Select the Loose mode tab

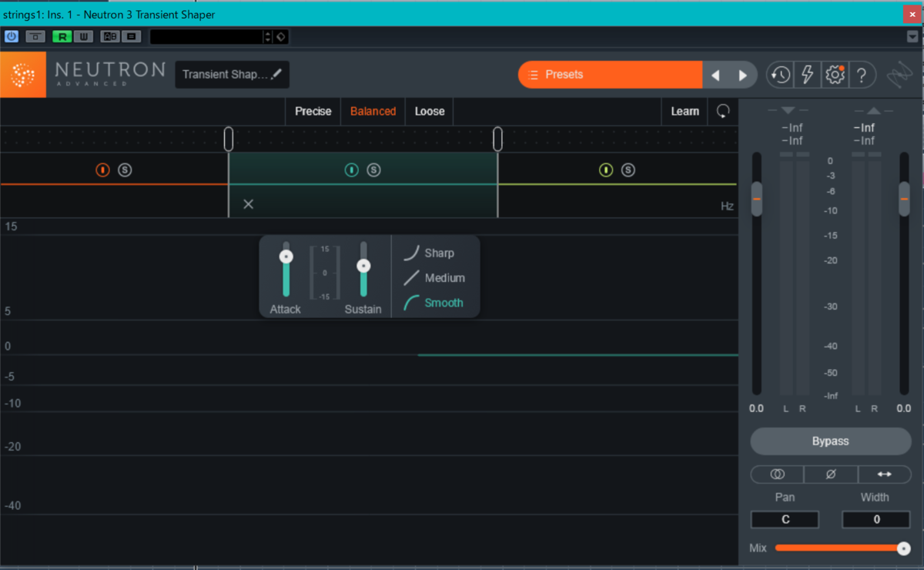pos(430,111)
